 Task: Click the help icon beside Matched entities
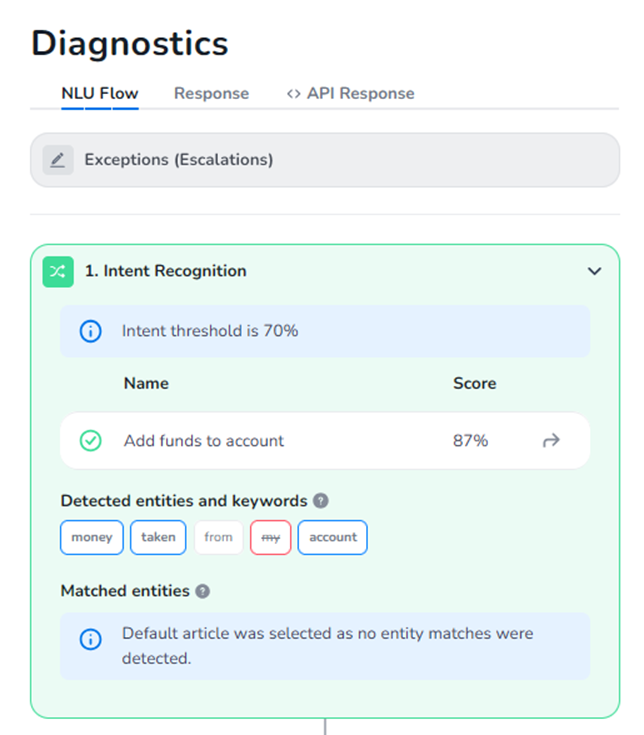[203, 591]
